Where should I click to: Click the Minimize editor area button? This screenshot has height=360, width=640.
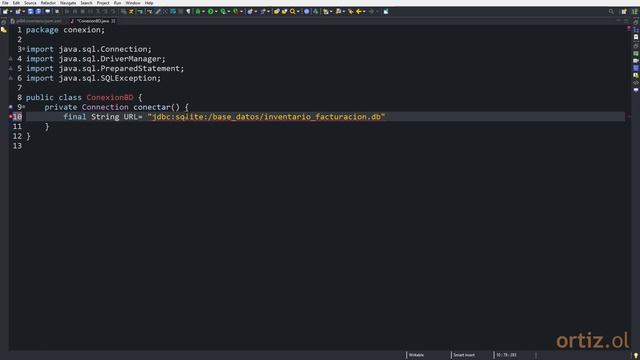pyautogui.click(x=618, y=21)
